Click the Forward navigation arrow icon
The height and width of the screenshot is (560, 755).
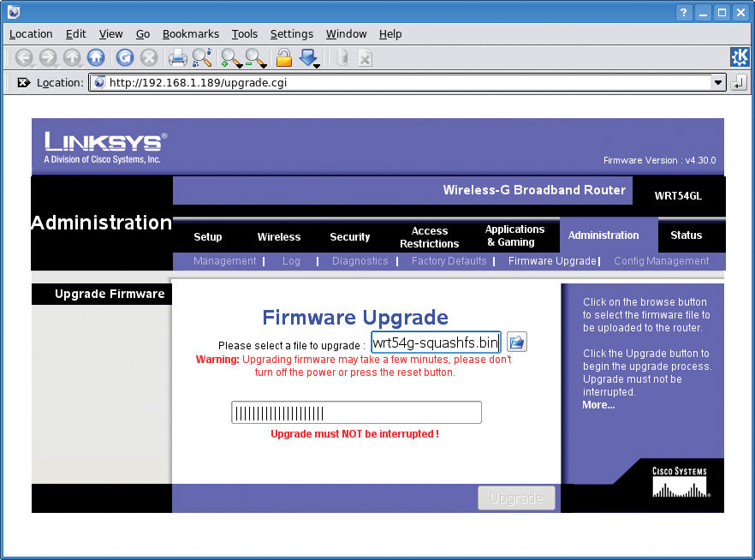pos(48,57)
